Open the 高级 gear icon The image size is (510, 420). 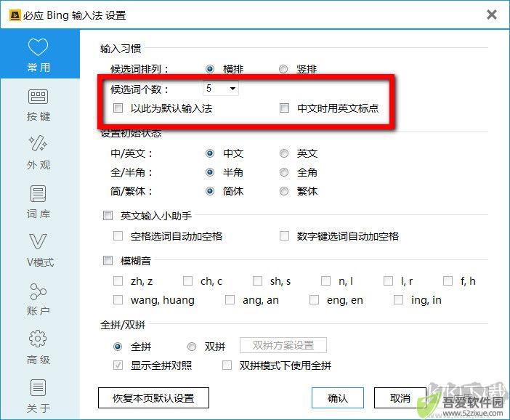(x=38, y=339)
